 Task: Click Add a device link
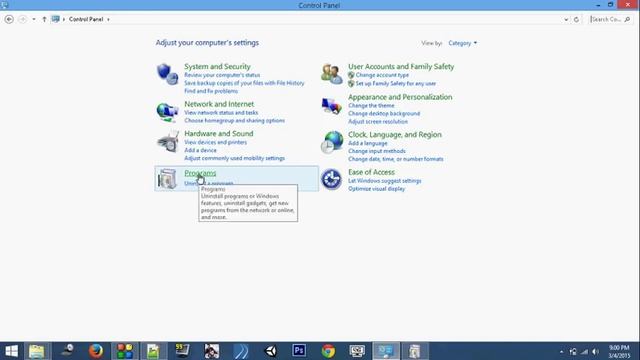pyautogui.click(x=200, y=150)
